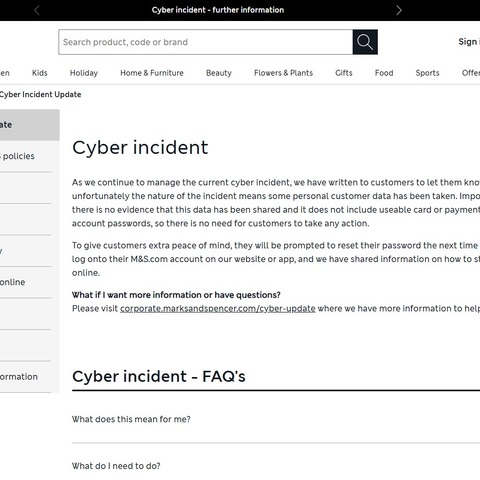
Task: Select sidebar item ending in 'ormation'
Action: (x=26, y=377)
